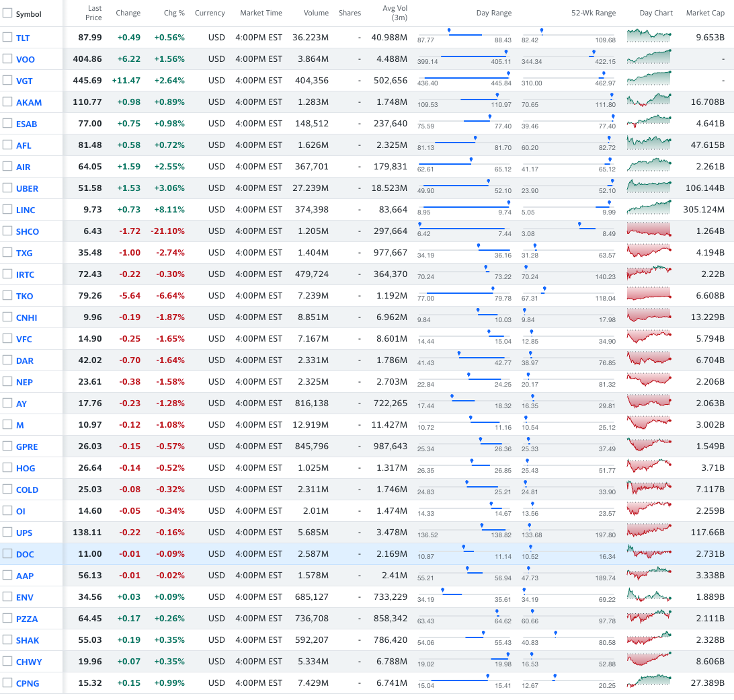Sort by Market Cap column header
This screenshot has width=734, height=700.
tap(705, 13)
